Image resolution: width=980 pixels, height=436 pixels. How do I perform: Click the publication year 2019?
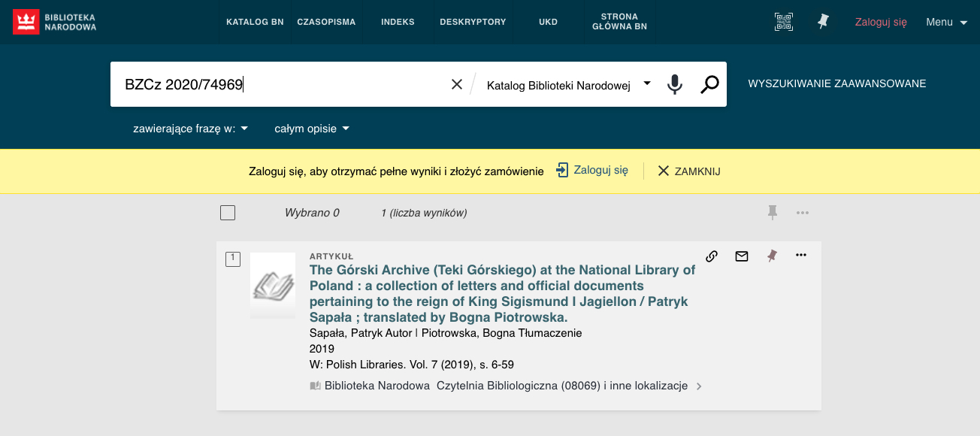click(322, 349)
